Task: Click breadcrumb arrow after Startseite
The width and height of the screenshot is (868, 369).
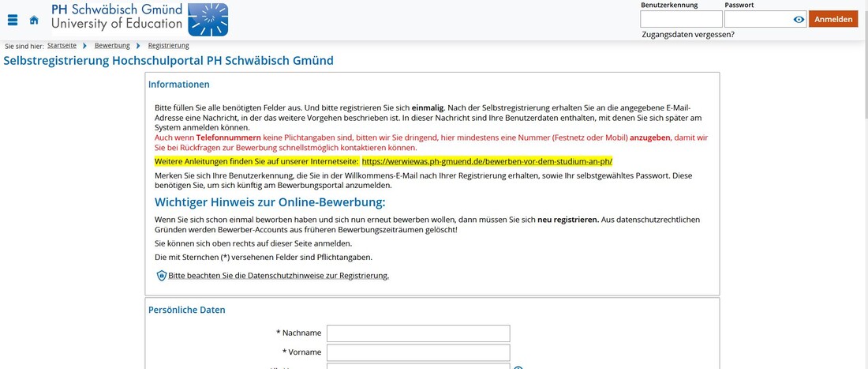Action: click(x=84, y=46)
